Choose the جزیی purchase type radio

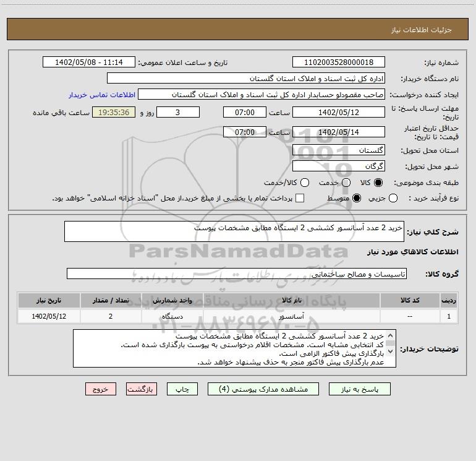tap(393, 198)
